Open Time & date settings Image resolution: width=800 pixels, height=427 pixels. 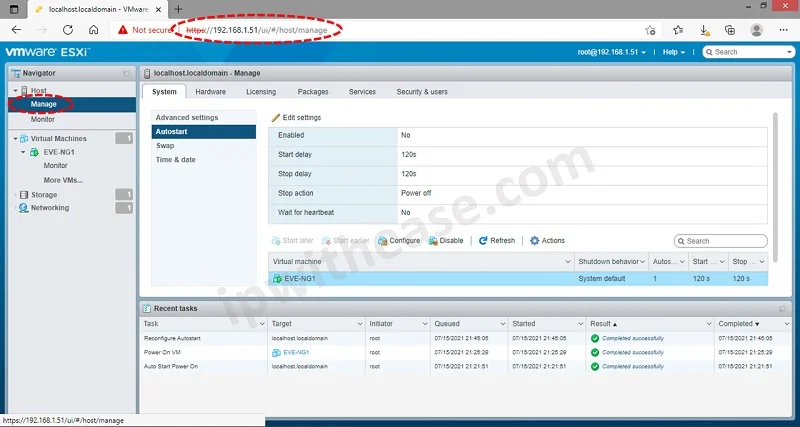(176, 160)
